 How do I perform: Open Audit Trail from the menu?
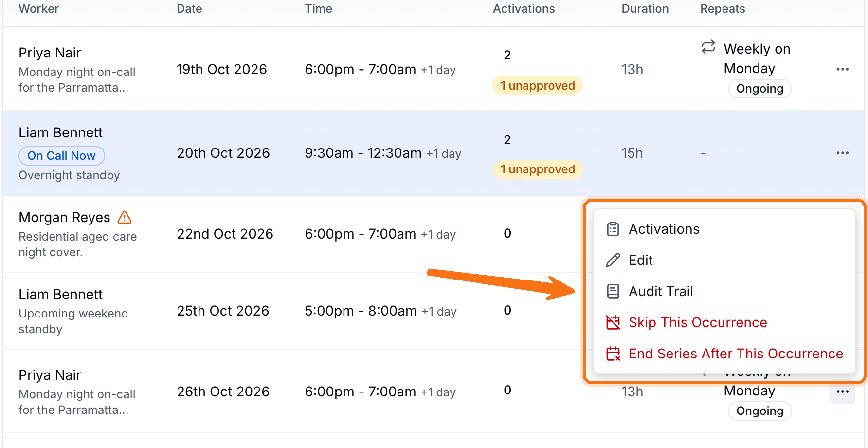click(724, 291)
